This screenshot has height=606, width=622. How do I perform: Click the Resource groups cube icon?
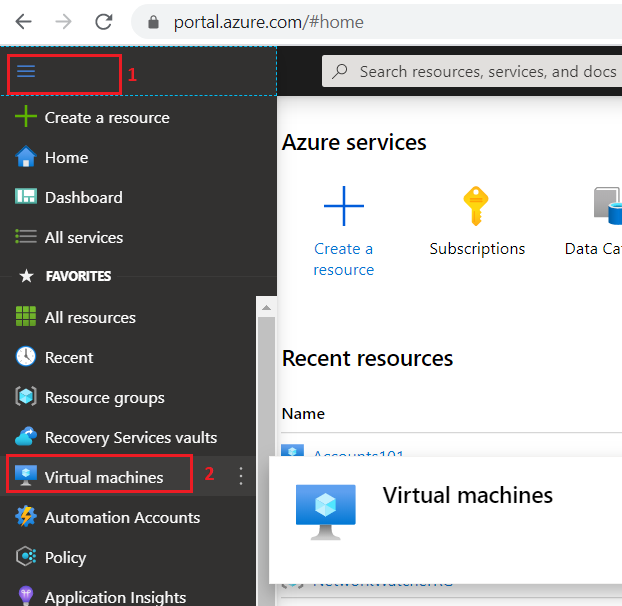coord(26,396)
